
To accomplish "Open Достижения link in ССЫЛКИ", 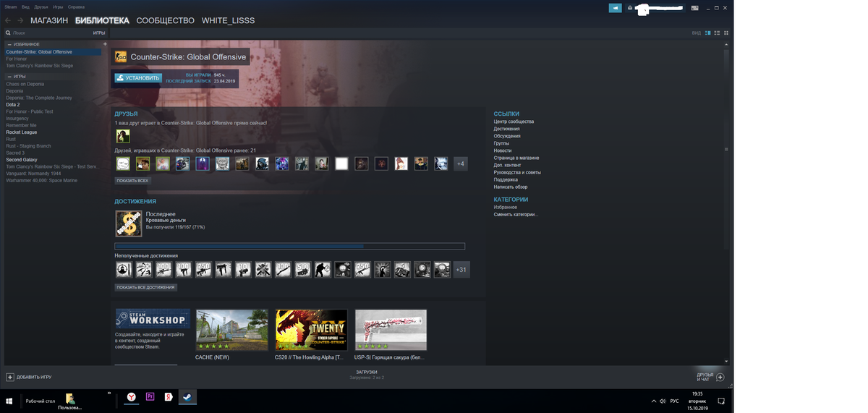I will pyautogui.click(x=506, y=129).
